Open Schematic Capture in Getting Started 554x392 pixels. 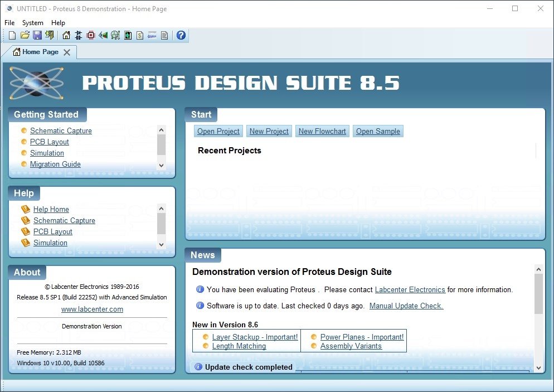(x=61, y=131)
